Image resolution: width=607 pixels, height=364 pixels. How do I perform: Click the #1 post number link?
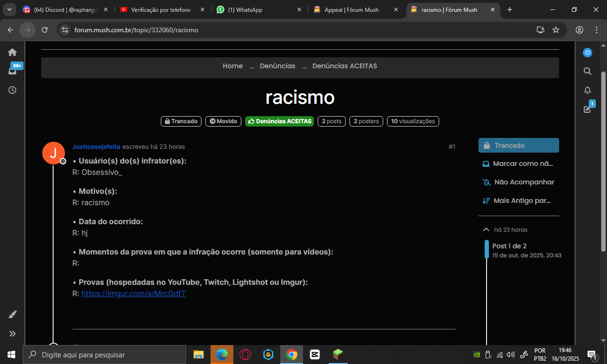tap(452, 147)
